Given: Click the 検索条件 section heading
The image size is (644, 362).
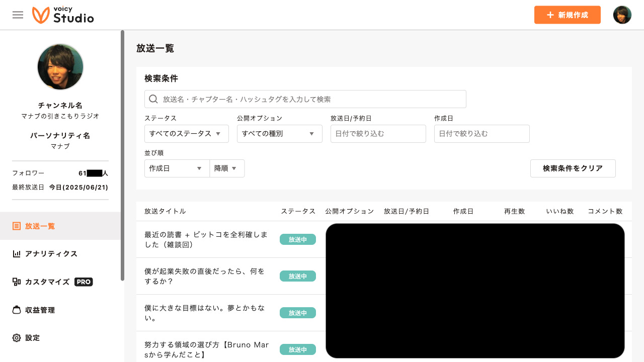Looking at the screenshot, I should click(x=161, y=78).
